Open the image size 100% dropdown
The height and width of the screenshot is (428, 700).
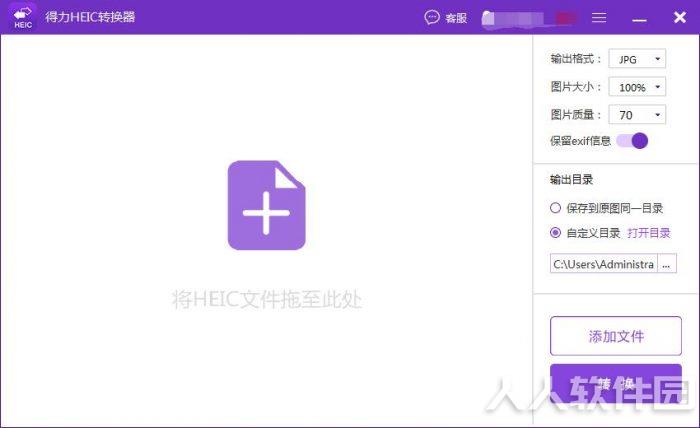pos(637,87)
